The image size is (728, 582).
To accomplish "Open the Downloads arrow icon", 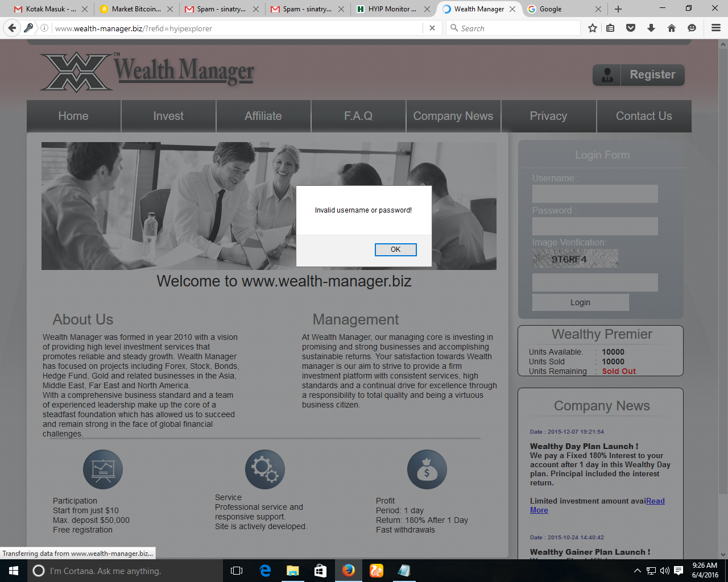I will 651,28.
